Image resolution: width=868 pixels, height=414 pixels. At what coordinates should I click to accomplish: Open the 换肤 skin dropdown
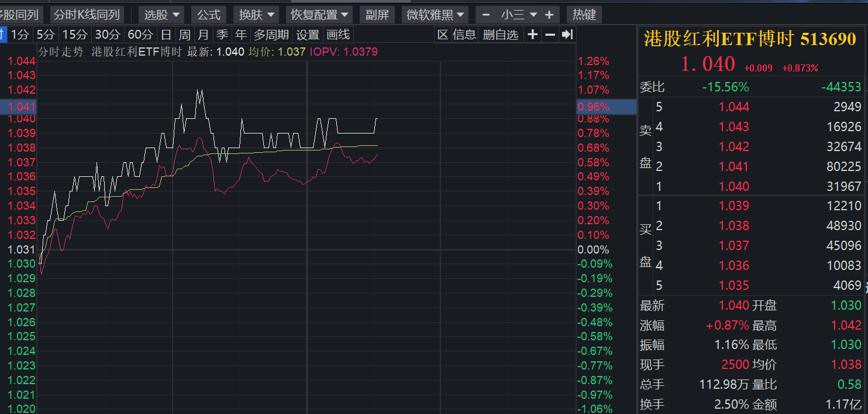[256, 15]
